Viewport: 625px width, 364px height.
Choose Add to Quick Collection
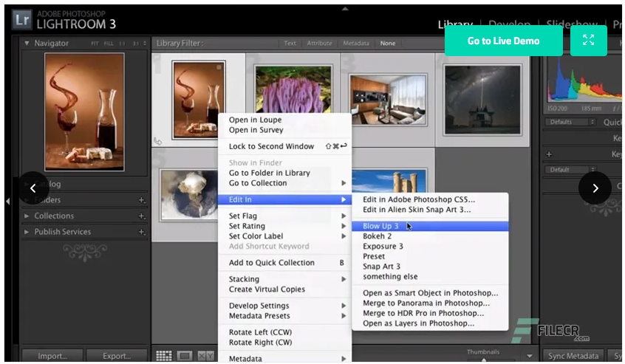(284, 262)
